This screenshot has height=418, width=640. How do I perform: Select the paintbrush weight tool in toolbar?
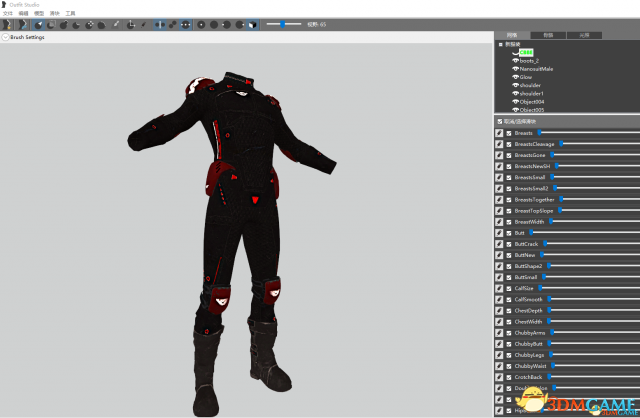(116, 23)
